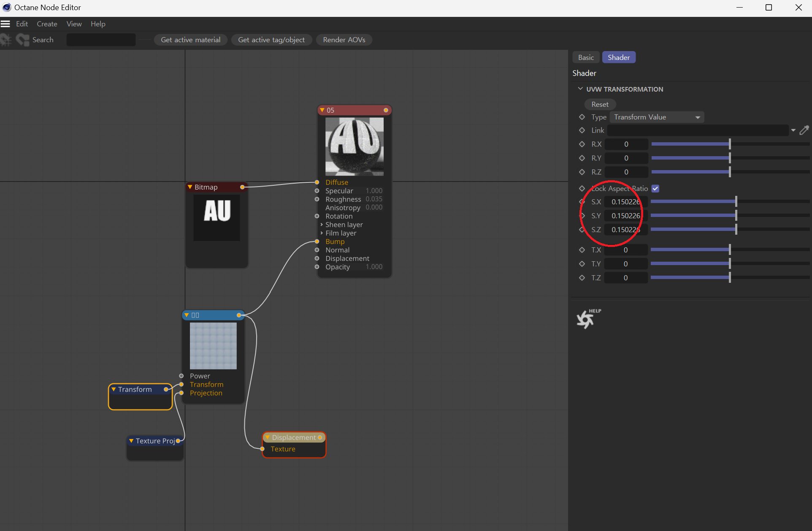812x531 pixels.
Task: Click the node search icon beside Search
Action: click(22, 40)
